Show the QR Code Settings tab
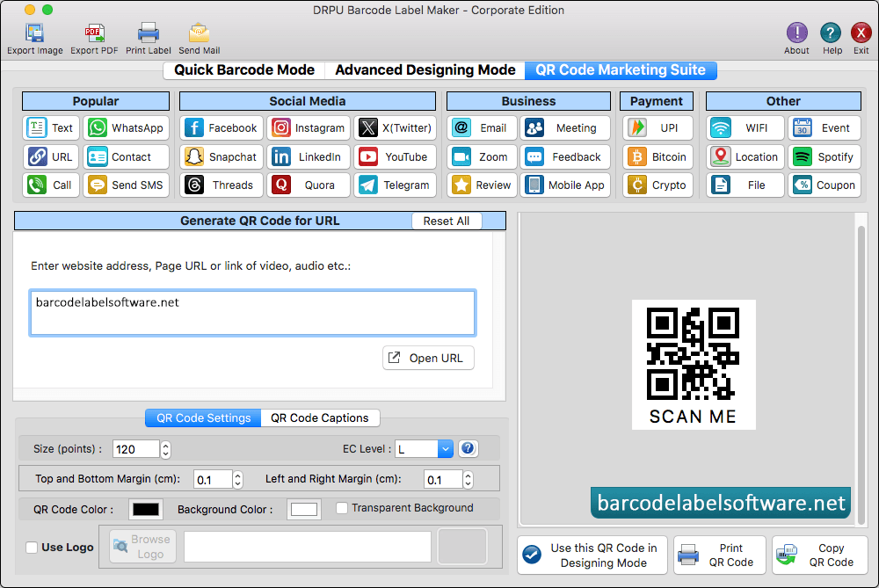Image resolution: width=879 pixels, height=588 pixels. 204,417
